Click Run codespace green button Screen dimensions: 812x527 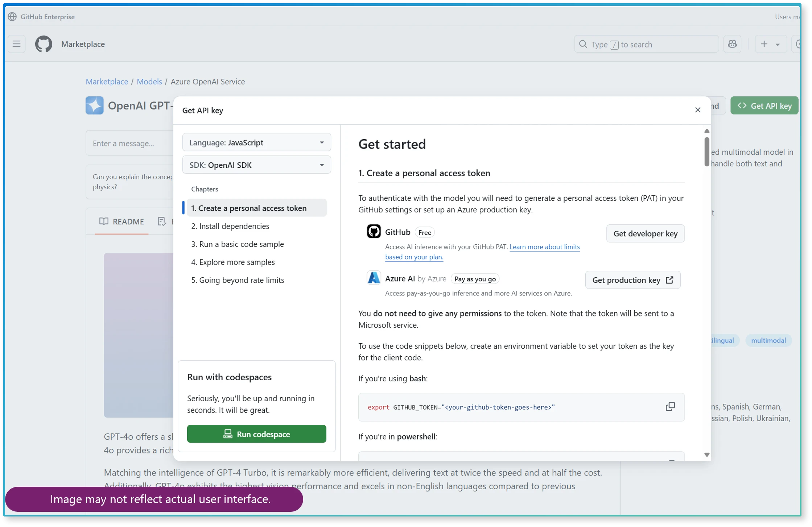257,434
